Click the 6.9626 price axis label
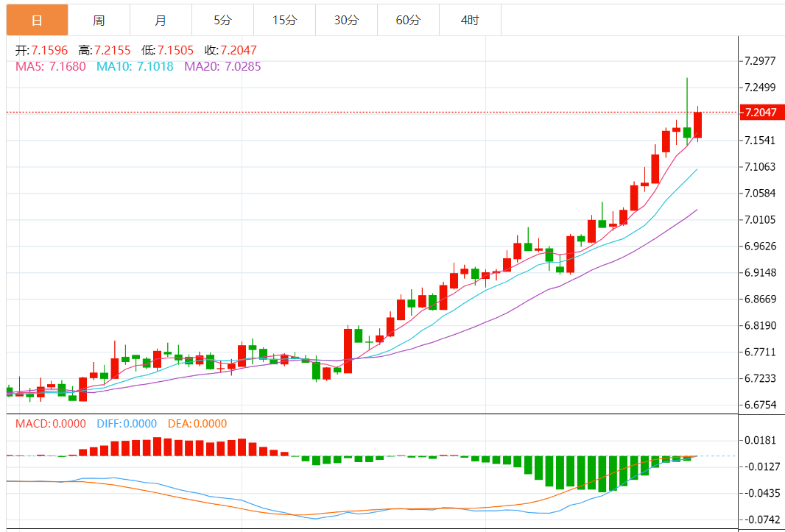This screenshot has height=532, width=785. coord(761,247)
